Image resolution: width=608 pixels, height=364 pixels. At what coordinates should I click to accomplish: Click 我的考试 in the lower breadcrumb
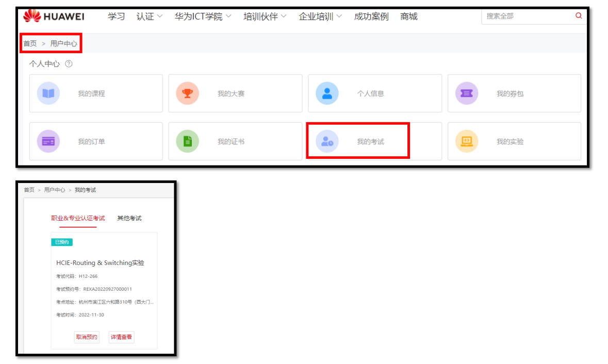85,190
